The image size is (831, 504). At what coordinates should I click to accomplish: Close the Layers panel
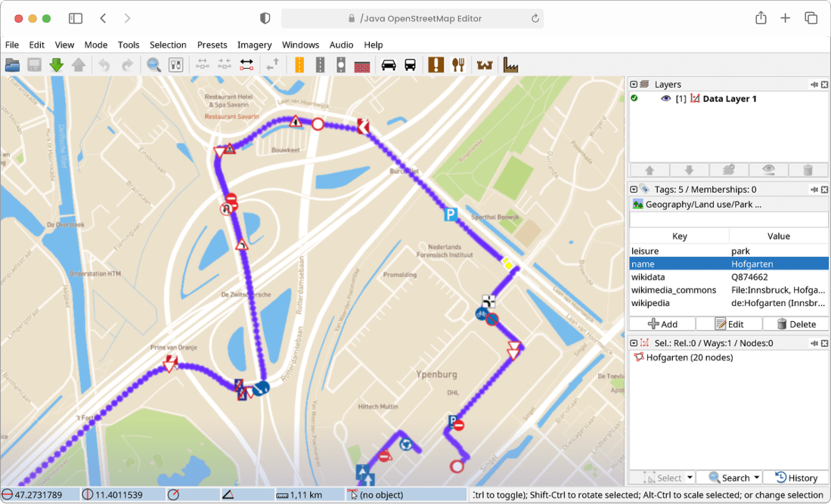[824, 85]
